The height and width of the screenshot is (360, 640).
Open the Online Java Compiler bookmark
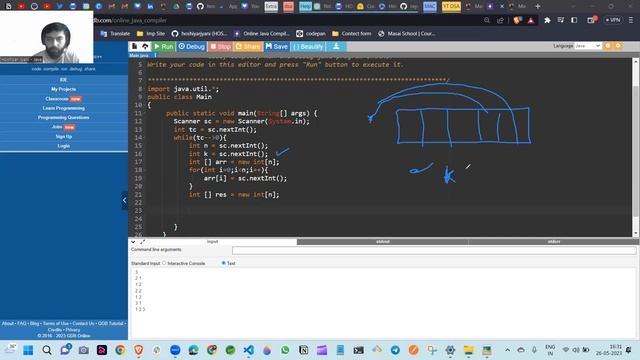(261, 33)
